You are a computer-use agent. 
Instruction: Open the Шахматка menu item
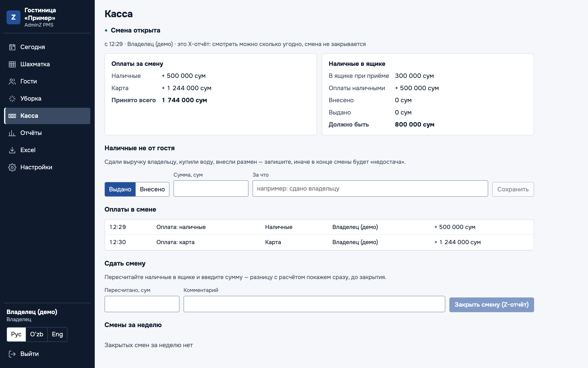[47, 64]
